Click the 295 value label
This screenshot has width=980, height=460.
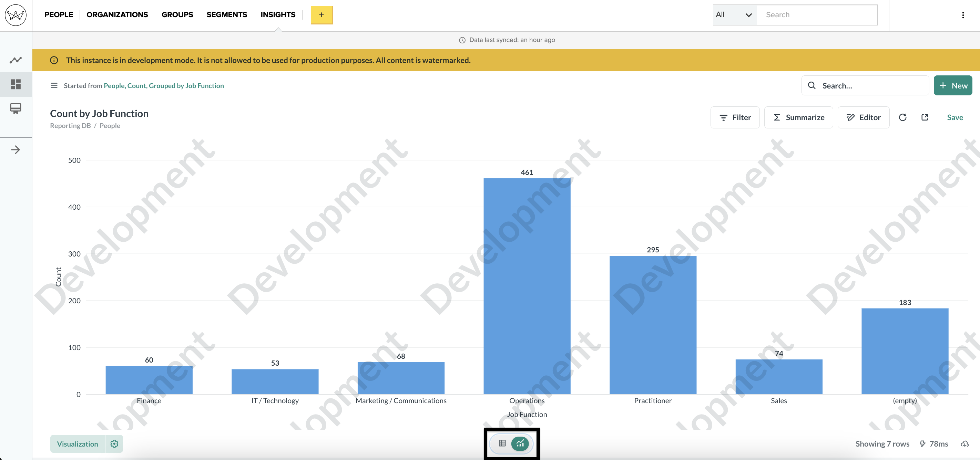pos(653,250)
